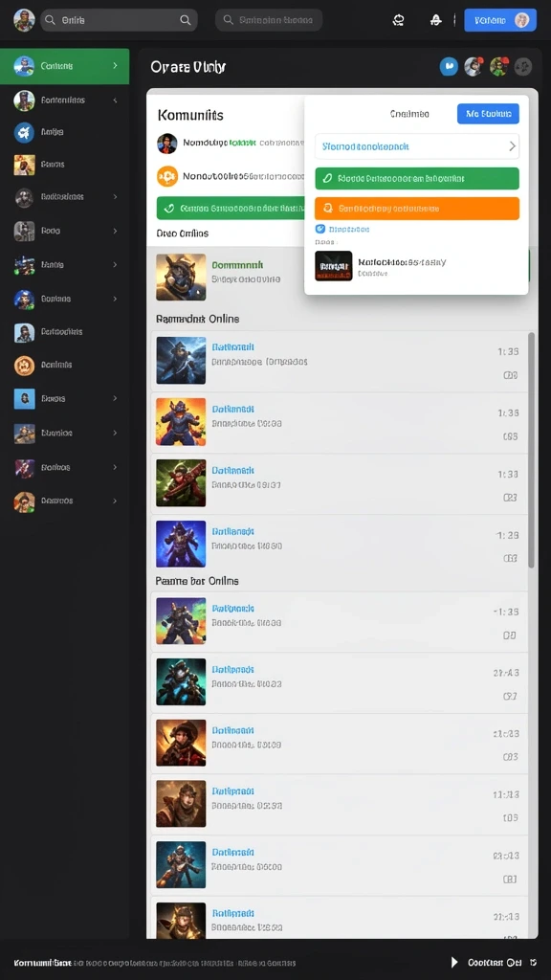Expand the chevron beside the purple-red avatar sidebar item

click(115, 467)
